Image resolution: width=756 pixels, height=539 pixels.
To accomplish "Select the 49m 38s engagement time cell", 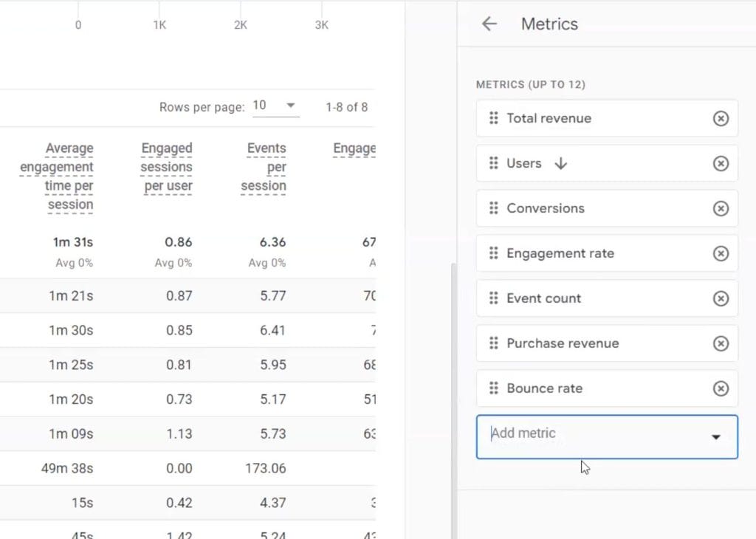I will point(67,468).
